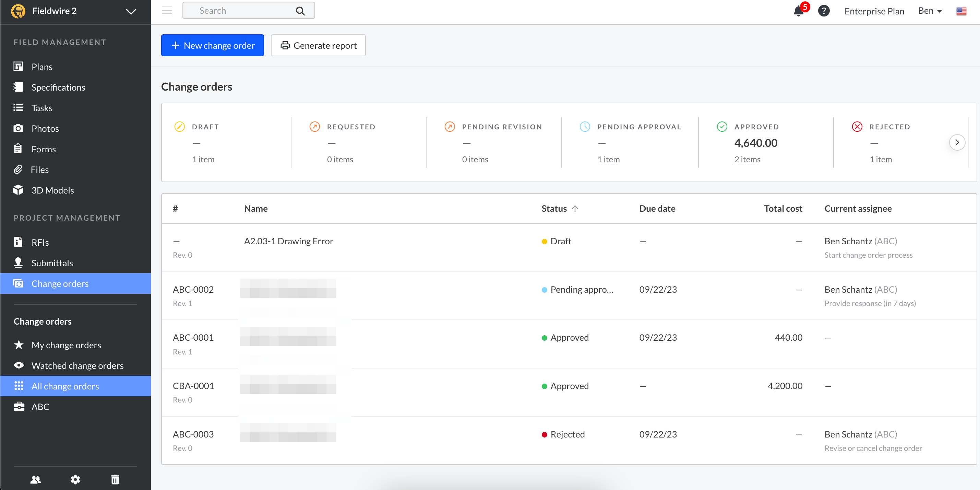Click the Rejected status cell
Viewport: 980px width, 490px height.
[x=563, y=434]
